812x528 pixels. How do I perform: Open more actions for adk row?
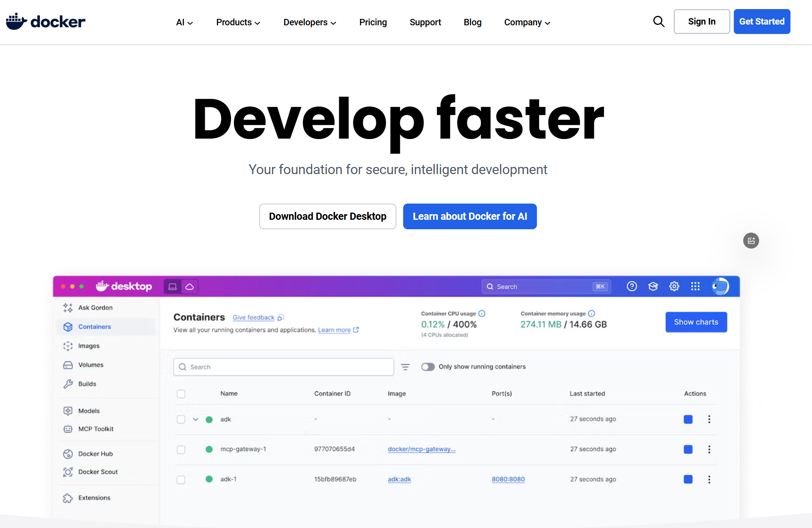(x=709, y=419)
